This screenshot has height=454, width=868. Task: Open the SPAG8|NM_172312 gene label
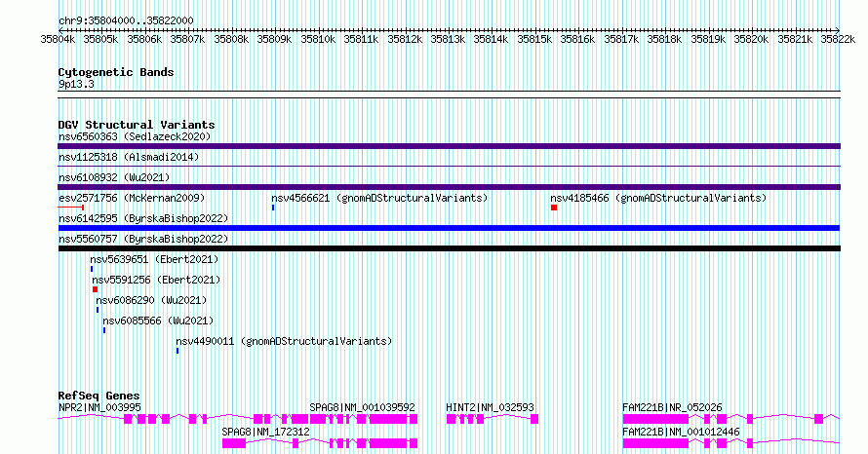(265, 432)
